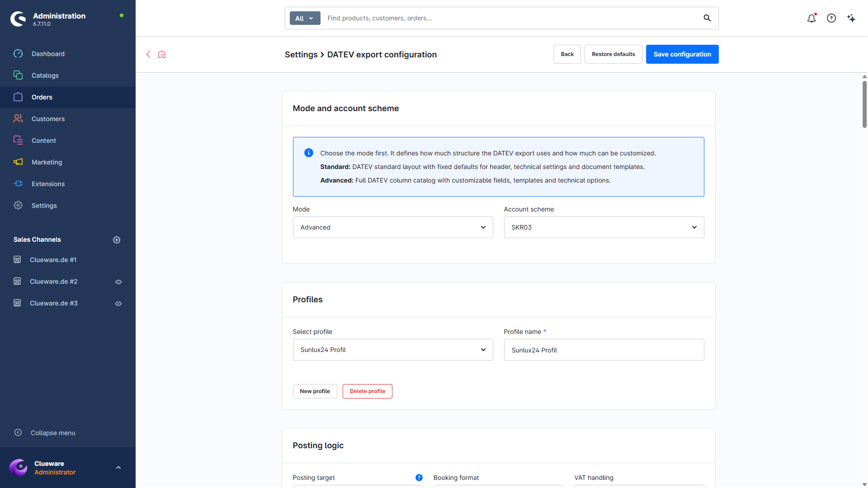Open the Clueware.de #3 sales channel
The height and width of the screenshot is (488, 868).
[x=54, y=303]
